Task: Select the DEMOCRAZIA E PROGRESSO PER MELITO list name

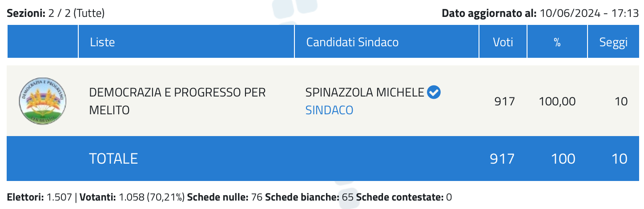Action: (177, 101)
